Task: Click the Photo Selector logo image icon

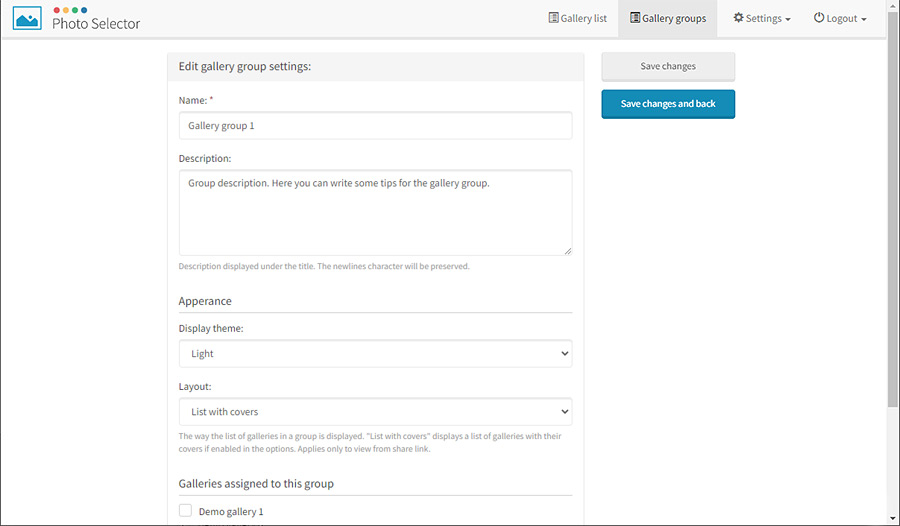Action: coord(28,18)
